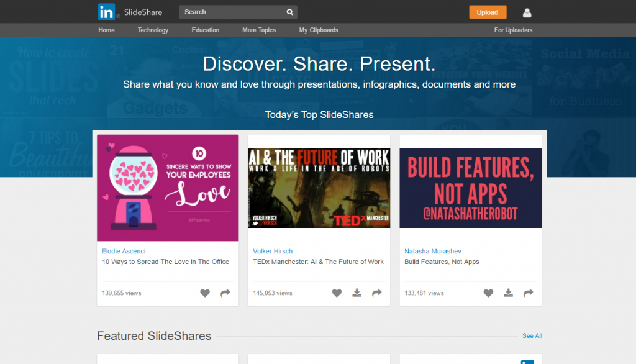Open 'TEDx Manchester: AI & The Future of Work' title
Screen dimensions: 636x364
coord(318,262)
